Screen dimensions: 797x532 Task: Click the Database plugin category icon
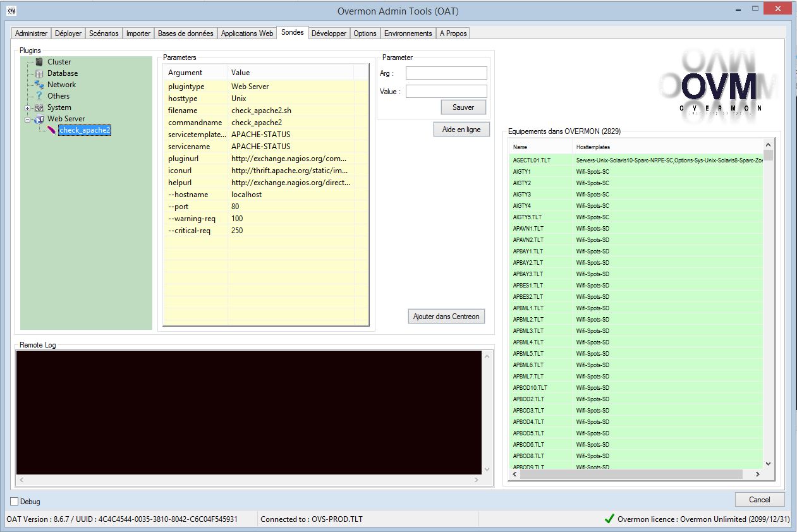point(39,73)
